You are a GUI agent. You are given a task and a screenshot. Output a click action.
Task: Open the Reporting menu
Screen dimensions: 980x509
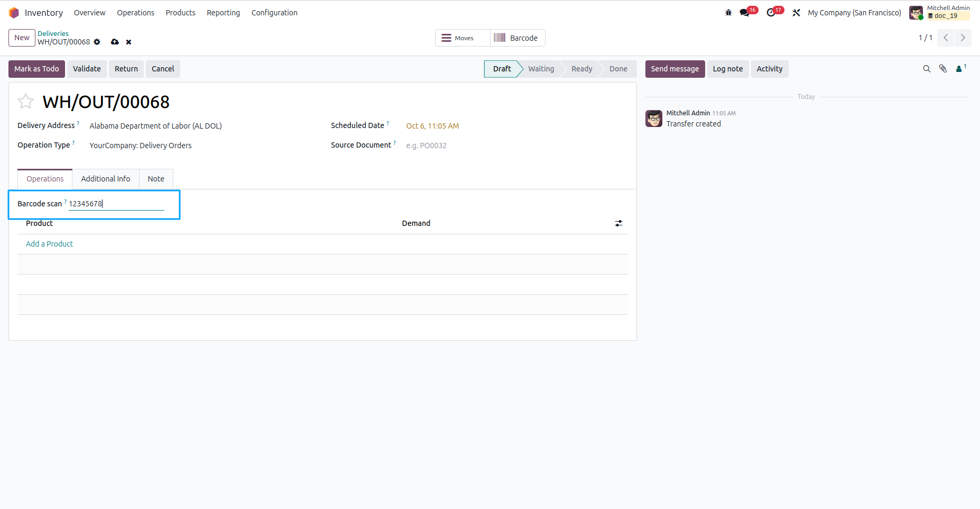tap(223, 13)
